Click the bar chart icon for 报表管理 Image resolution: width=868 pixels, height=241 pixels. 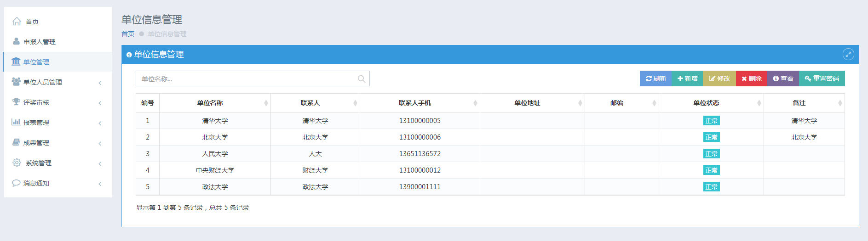coord(16,122)
